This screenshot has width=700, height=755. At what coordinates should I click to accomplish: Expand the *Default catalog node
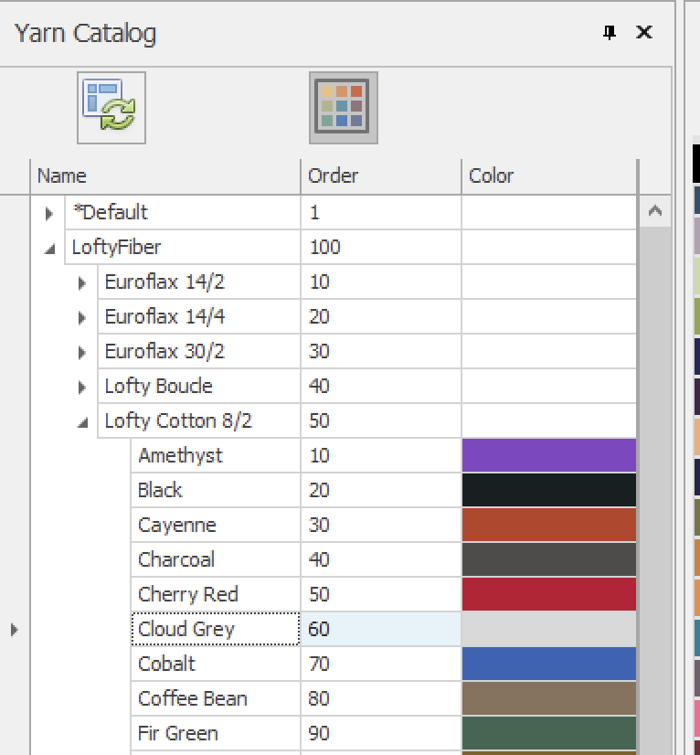pyautogui.click(x=49, y=213)
